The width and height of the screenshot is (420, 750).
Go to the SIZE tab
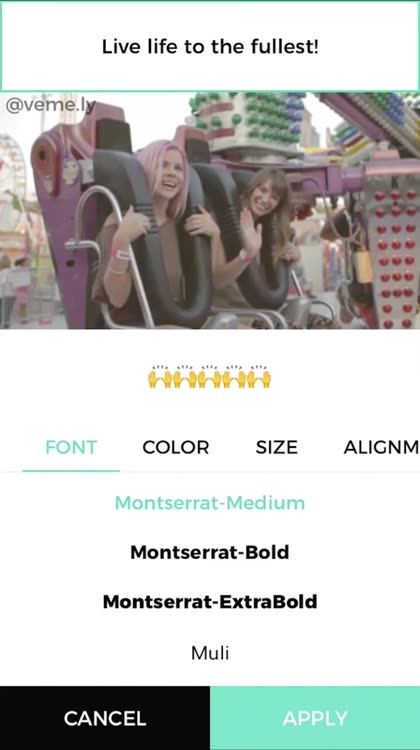[276, 447]
